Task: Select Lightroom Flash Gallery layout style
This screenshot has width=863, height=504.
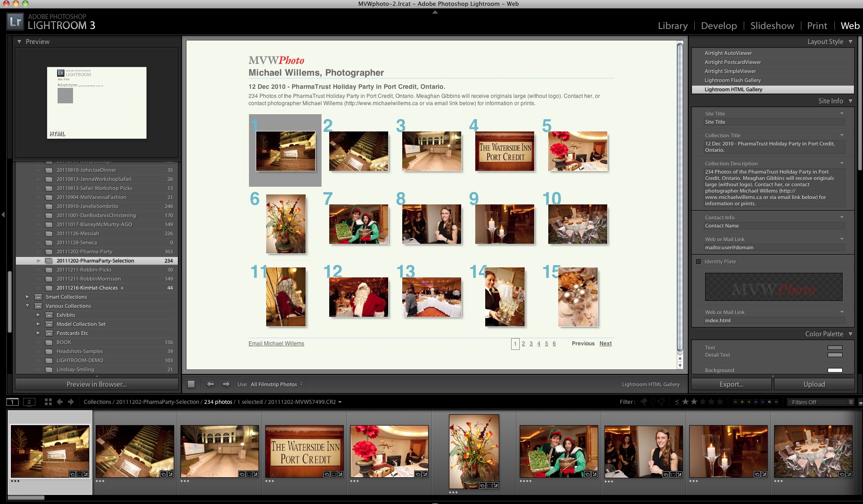Action: pyautogui.click(x=732, y=80)
